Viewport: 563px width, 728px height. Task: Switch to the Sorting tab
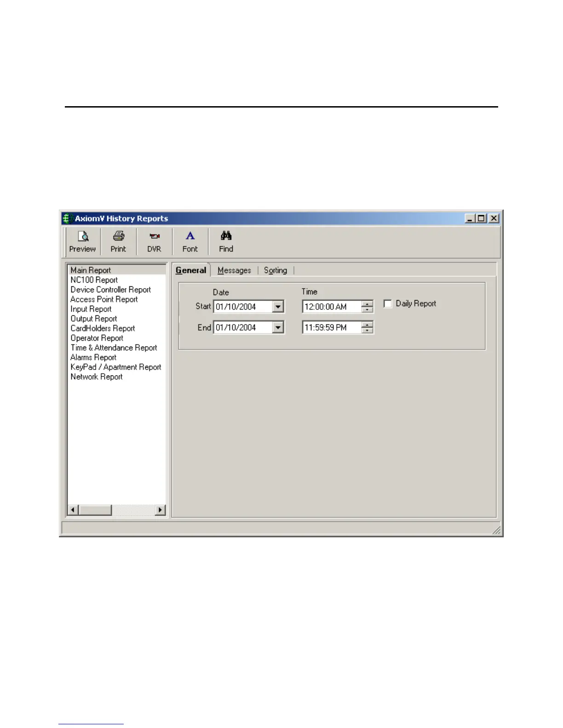tap(276, 271)
